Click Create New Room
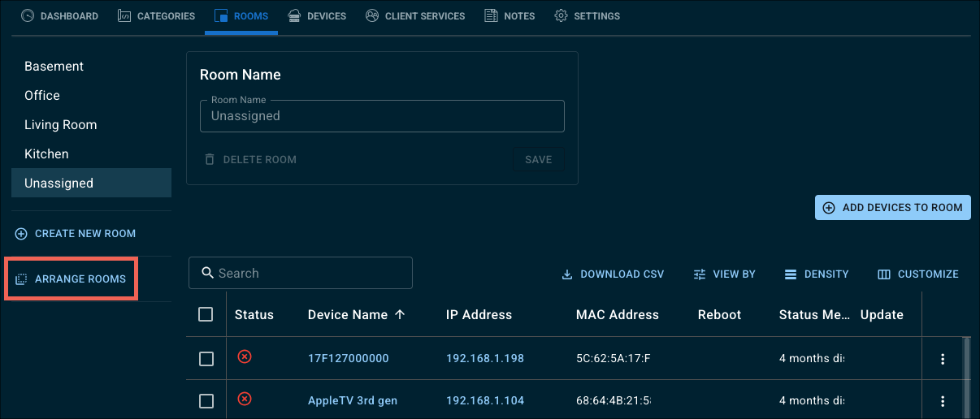 (76, 234)
